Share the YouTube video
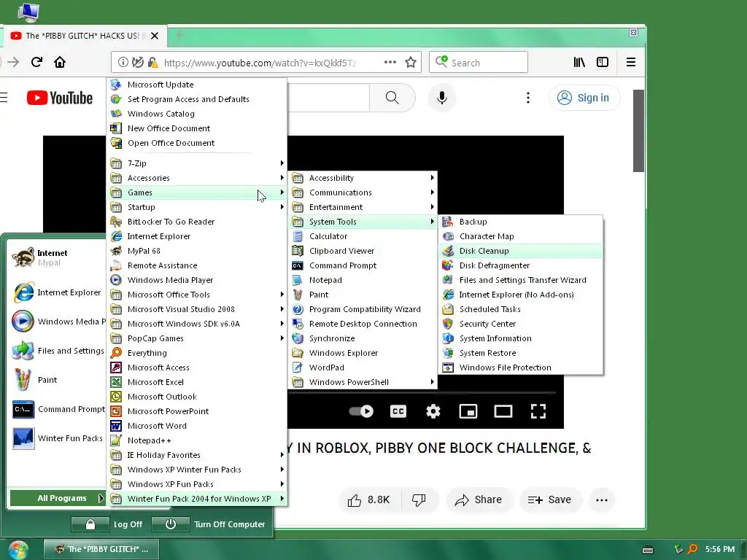This screenshot has width=747, height=560. 479,500
